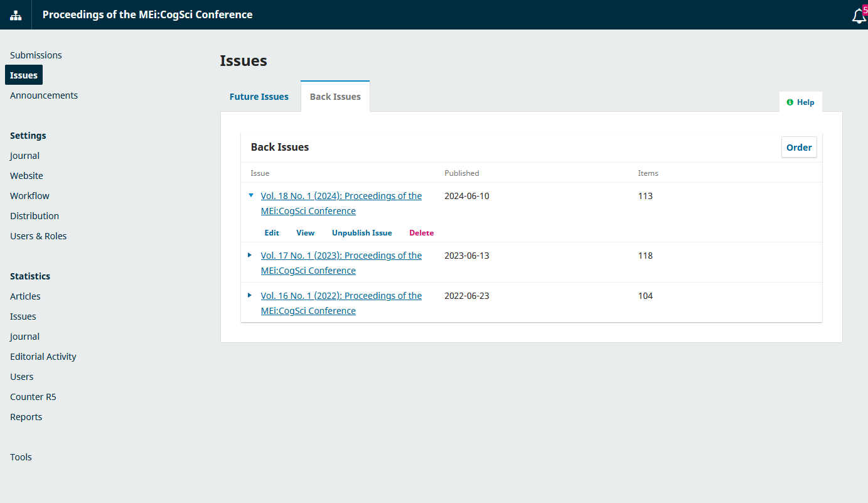
Task: Click the published date 2024-06-10
Action: (x=467, y=196)
